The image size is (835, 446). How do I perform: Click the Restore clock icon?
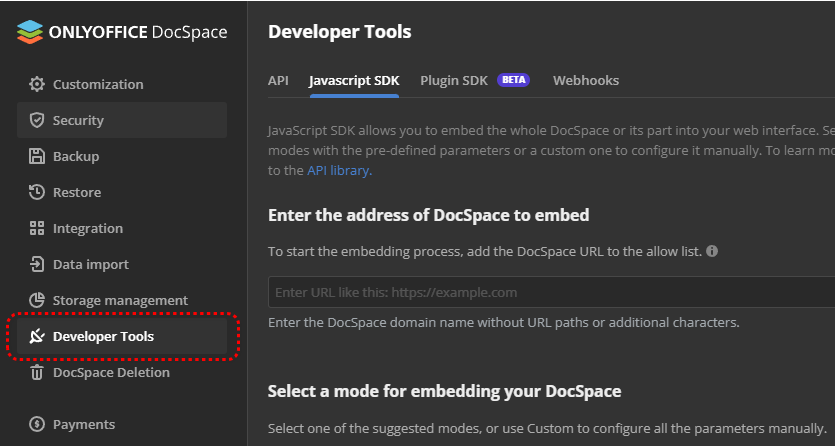coord(37,192)
